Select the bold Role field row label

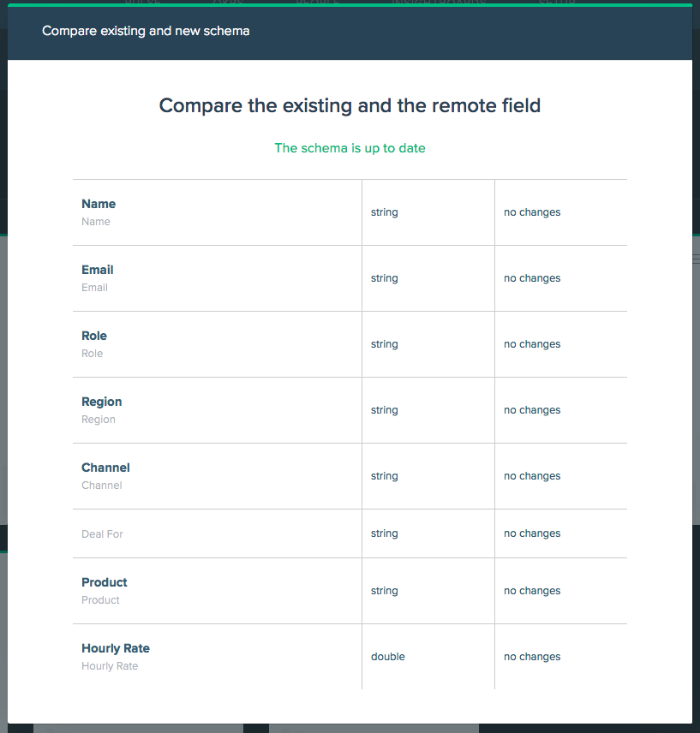[x=94, y=336]
